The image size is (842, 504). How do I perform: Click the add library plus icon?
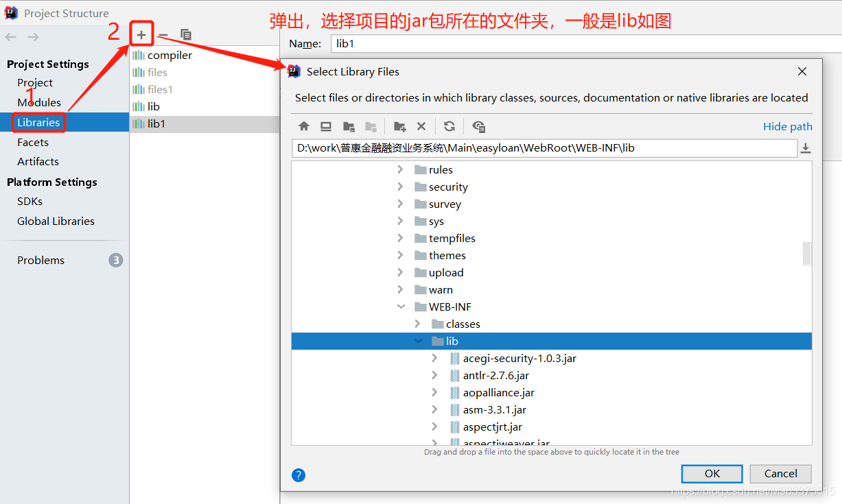click(x=141, y=34)
